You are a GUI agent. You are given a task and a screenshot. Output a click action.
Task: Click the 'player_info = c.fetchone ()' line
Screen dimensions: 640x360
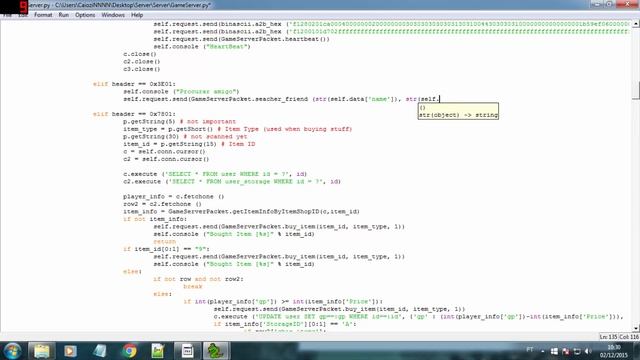173,196
